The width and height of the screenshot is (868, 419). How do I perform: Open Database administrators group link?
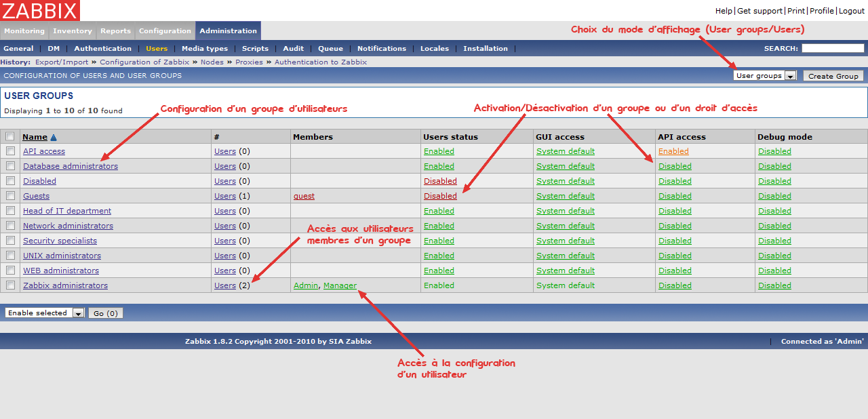[71, 166]
